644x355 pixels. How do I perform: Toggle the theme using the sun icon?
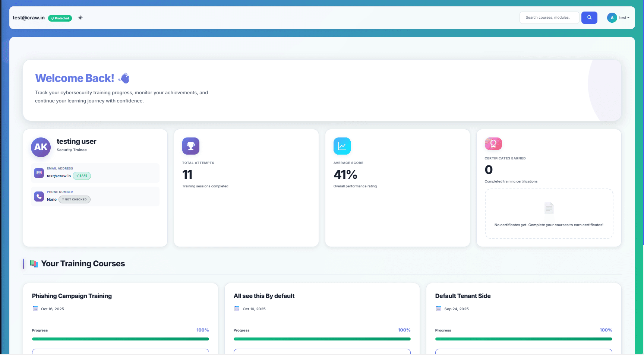(x=80, y=18)
